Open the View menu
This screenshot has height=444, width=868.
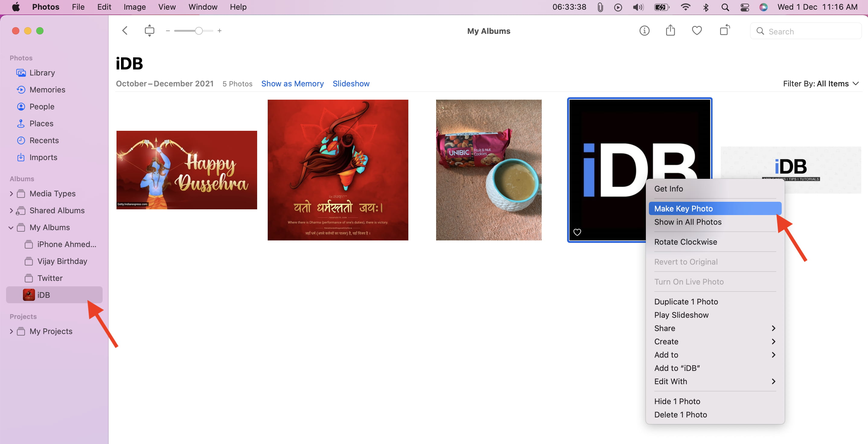(x=167, y=7)
